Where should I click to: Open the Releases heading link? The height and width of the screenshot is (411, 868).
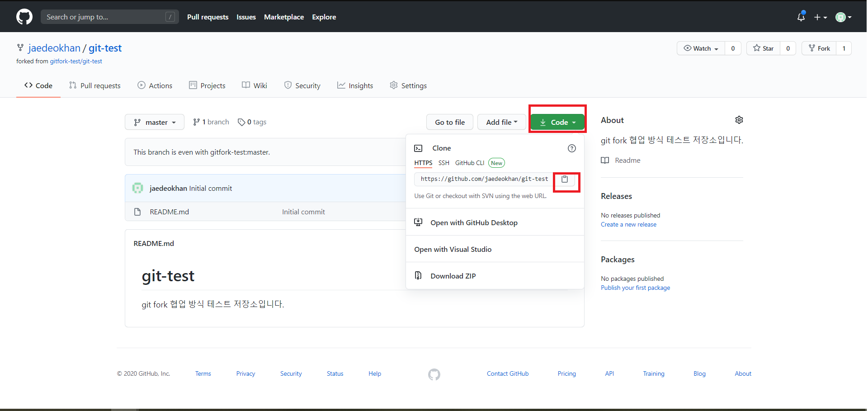[x=616, y=196]
